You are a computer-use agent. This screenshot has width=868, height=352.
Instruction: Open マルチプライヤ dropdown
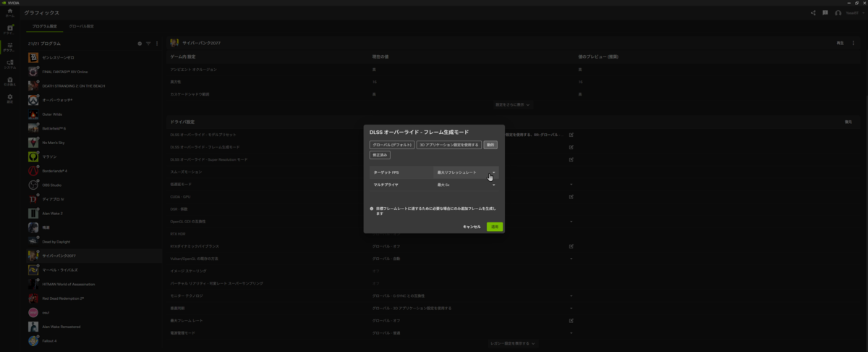pos(466,185)
